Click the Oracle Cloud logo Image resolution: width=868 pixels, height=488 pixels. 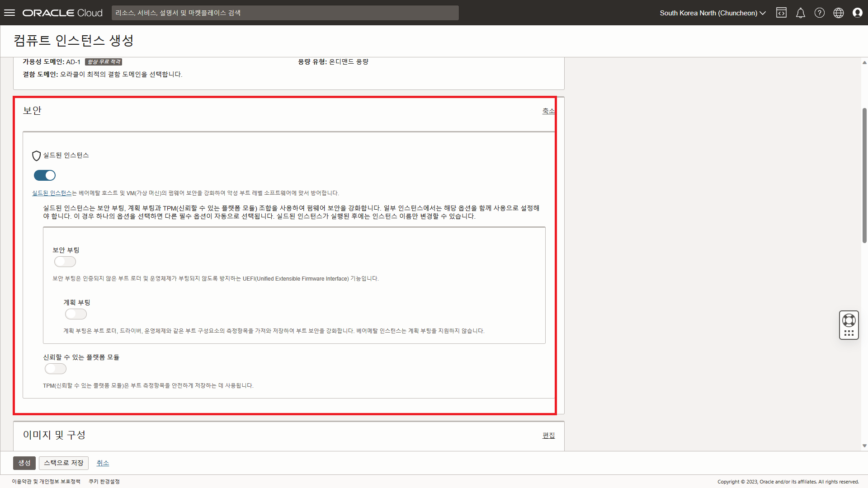[62, 13]
